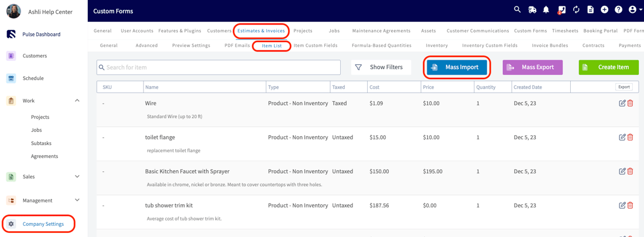This screenshot has width=644, height=237.
Task: Select the Inventory Custom Fields sub-tab
Action: pos(489,46)
